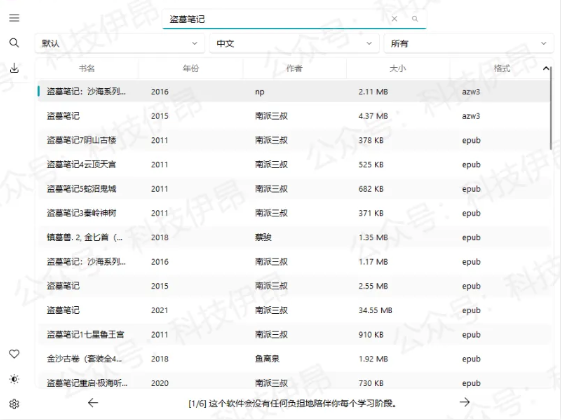Expand the 所有 format dropdown
The image size is (561, 420).
click(468, 43)
